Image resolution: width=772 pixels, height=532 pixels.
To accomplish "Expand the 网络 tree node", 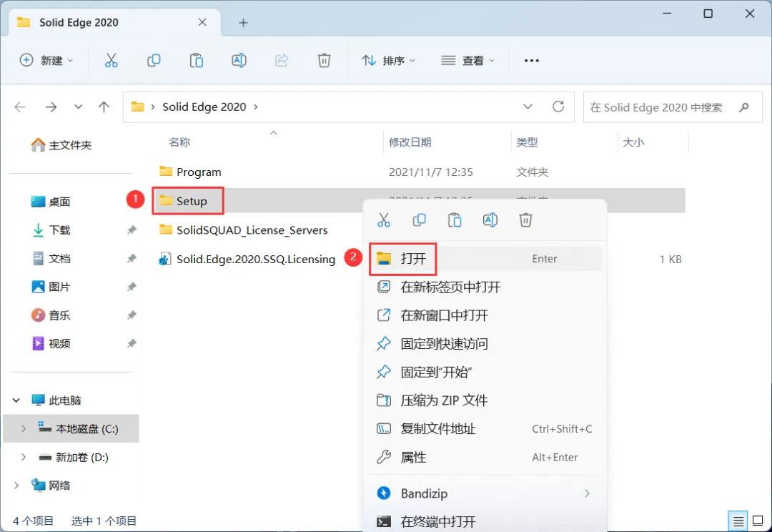I will click(x=16, y=486).
